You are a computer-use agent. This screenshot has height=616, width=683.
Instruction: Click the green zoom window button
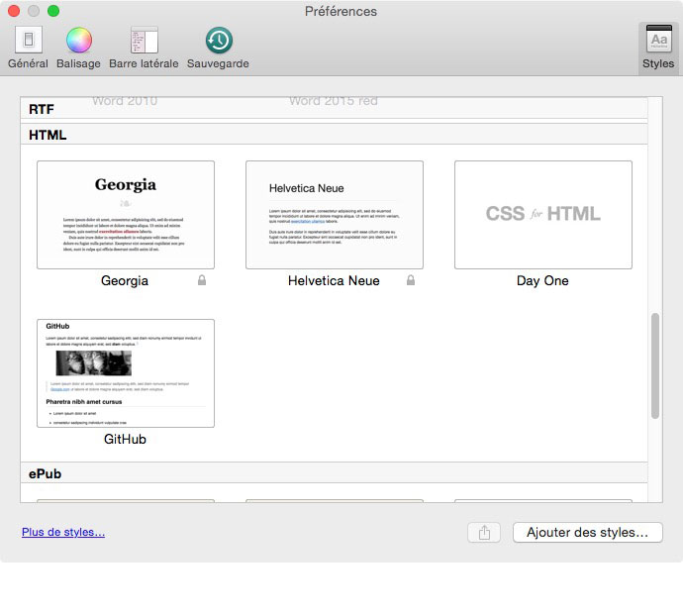53,11
